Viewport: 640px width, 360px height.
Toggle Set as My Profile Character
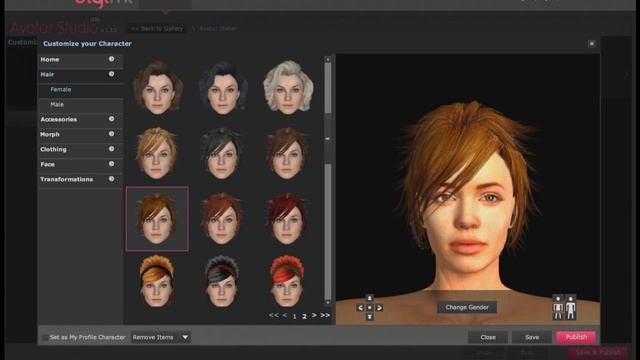tap(45, 338)
